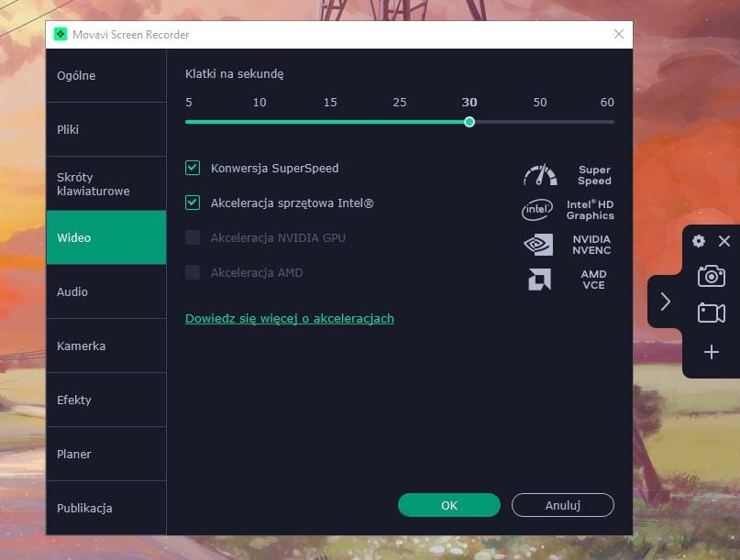This screenshot has width=740, height=560.
Task: Click the plus icon in the side widget
Action: 711,352
